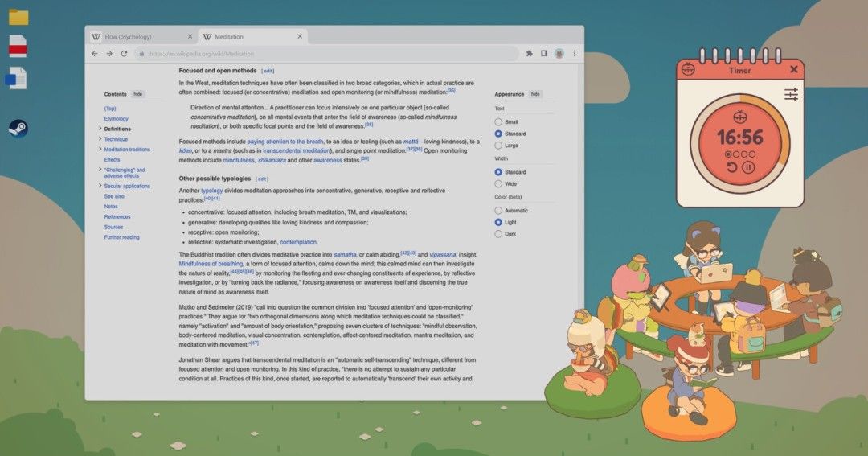
Task: Click the tomato icon in Timer header
Action: click(x=687, y=70)
